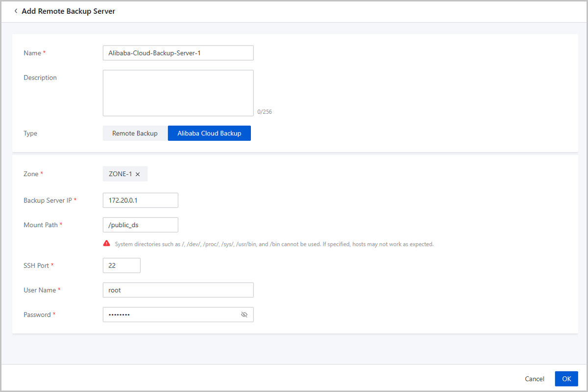588x392 pixels.
Task: Click the OK button to save the server
Action: pyautogui.click(x=566, y=378)
